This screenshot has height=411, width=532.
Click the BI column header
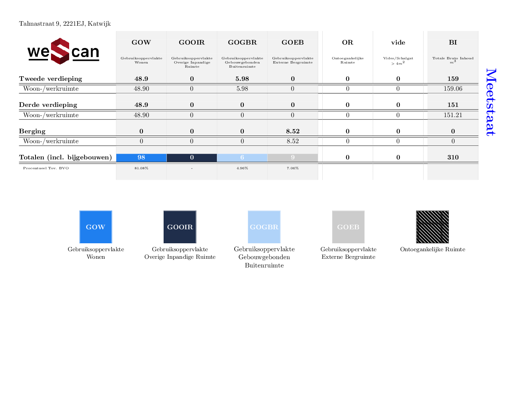[453, 42]
